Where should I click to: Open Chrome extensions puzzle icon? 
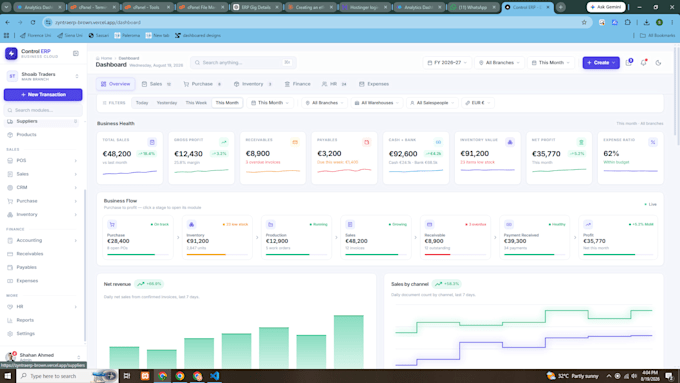pyautogui.click(x=628, y=22)
